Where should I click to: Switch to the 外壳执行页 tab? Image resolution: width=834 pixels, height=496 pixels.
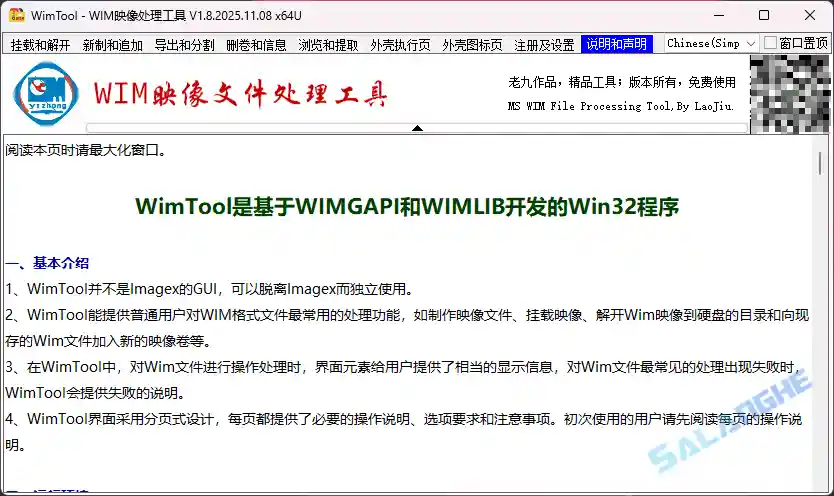tap(401, 45)
